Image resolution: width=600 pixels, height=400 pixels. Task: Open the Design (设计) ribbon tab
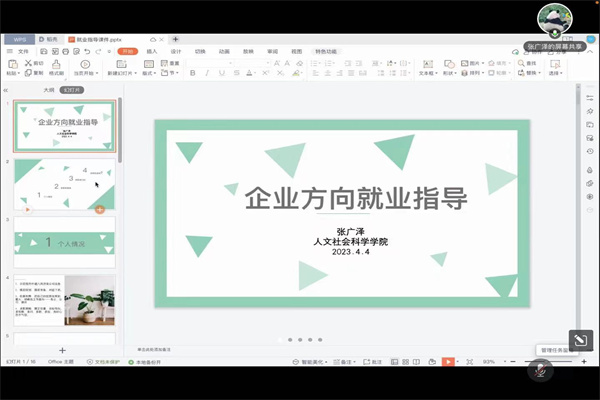176,50
